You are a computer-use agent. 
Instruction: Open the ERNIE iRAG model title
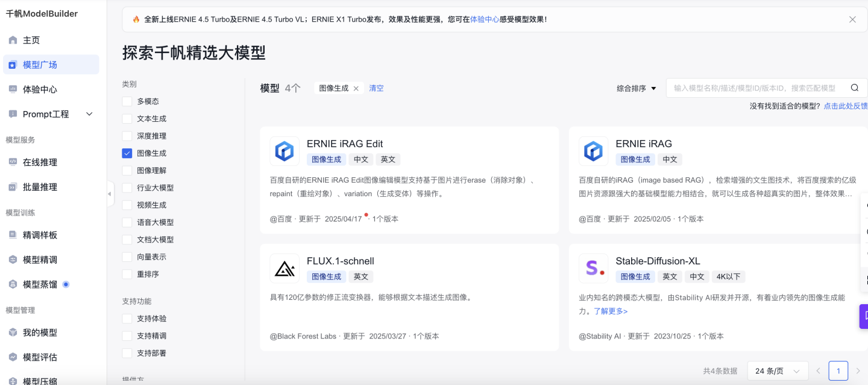click(644, 144)
